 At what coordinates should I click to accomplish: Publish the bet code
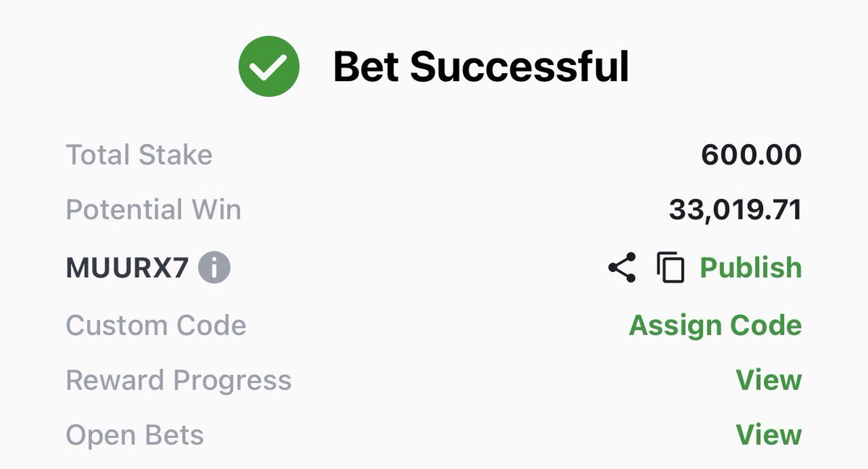coord(751,268)
